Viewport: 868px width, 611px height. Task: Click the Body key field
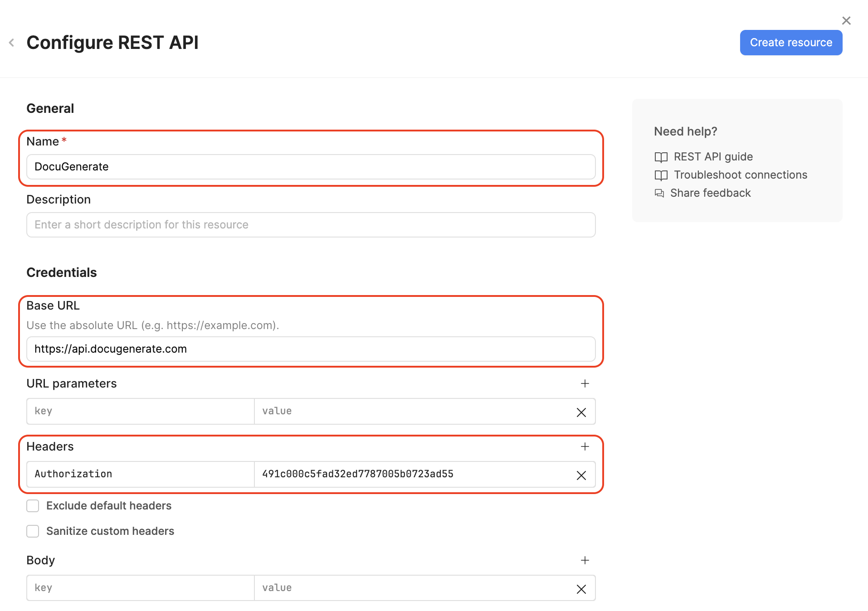(x=140, y=588)
